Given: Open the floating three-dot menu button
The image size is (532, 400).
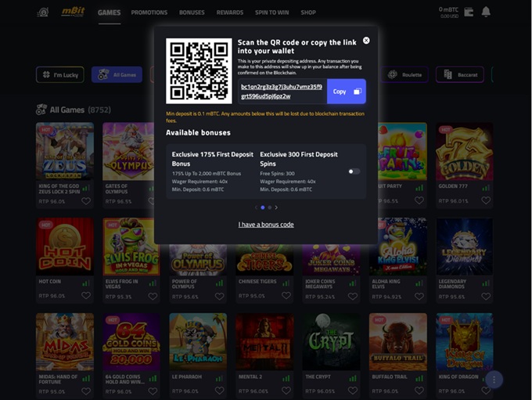Looking at the screenshot, I should pos(494,380).
